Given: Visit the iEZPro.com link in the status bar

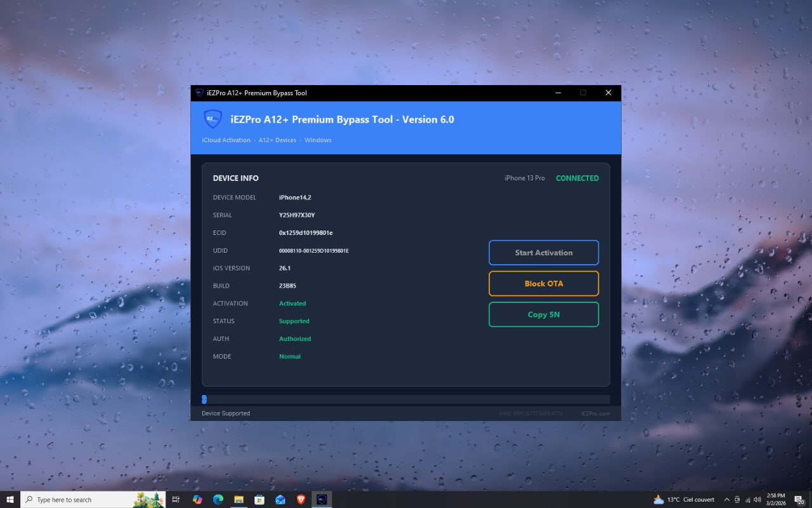Looking at the screenshot, I should pyautogui.click(x=595, y=413).
